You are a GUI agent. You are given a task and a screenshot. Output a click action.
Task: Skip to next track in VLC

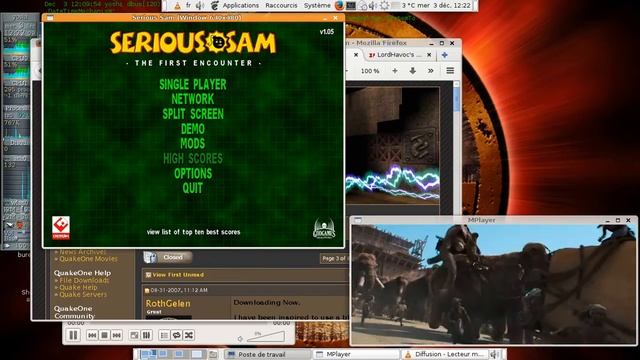[x=117, y=335]
